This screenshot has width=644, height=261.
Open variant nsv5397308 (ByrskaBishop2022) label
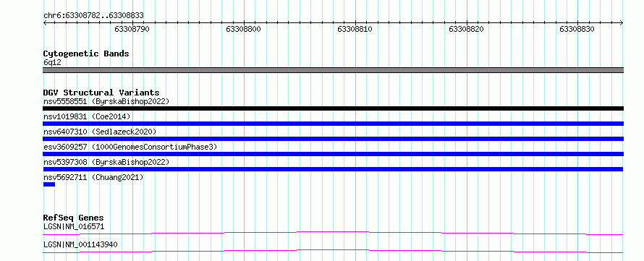pos(106,163)
